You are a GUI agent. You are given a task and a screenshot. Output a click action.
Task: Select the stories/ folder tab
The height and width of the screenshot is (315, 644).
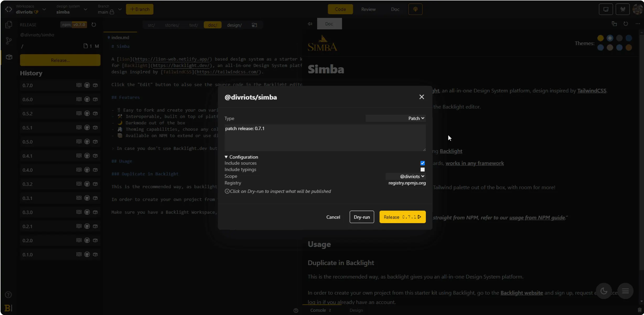pos(172,25)
